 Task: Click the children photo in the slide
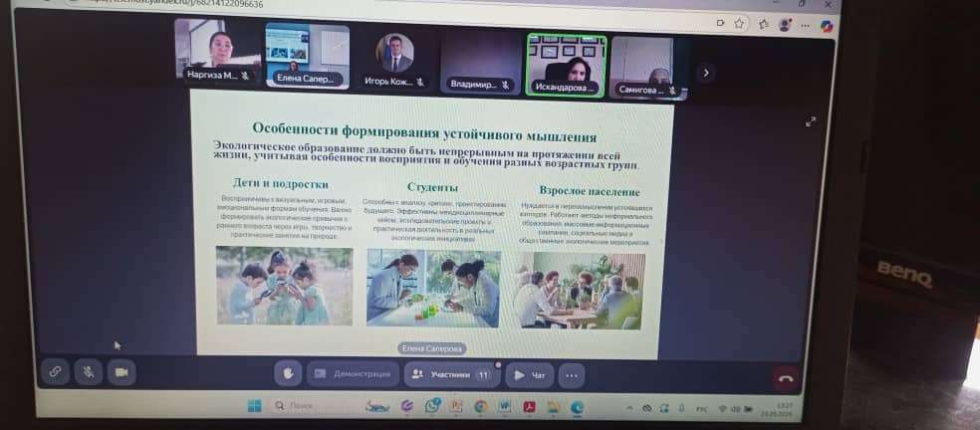pos(285,286)
